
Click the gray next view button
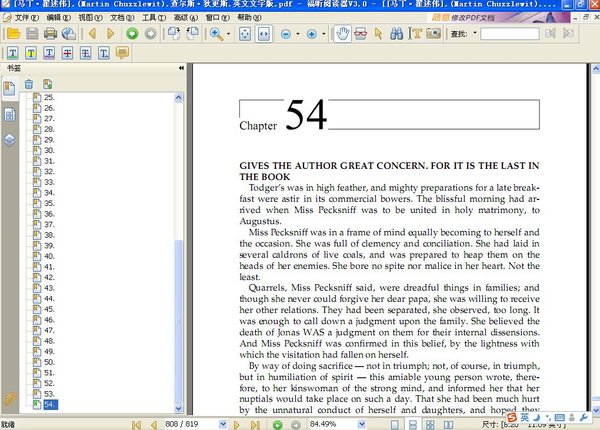tap(151, 34)
